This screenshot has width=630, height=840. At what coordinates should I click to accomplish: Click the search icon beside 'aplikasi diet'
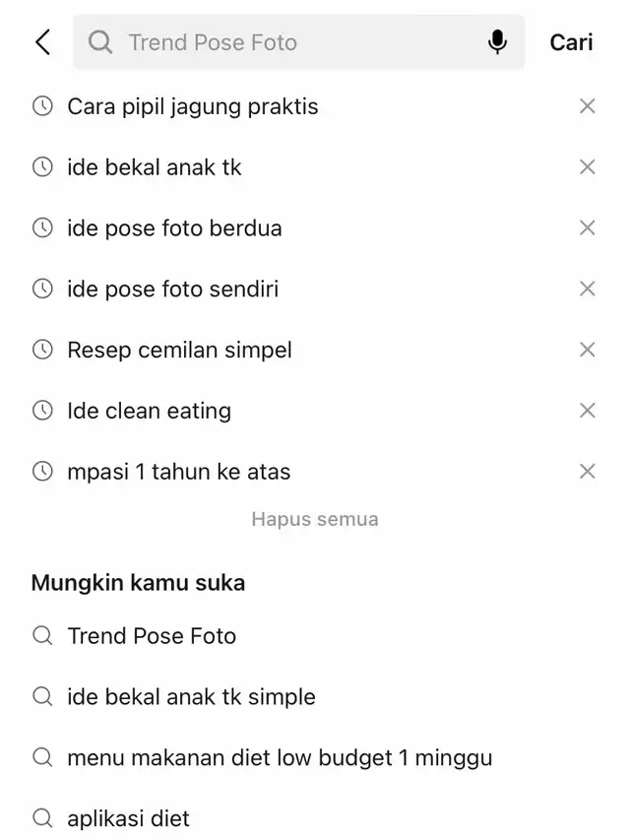pos(42,818)
